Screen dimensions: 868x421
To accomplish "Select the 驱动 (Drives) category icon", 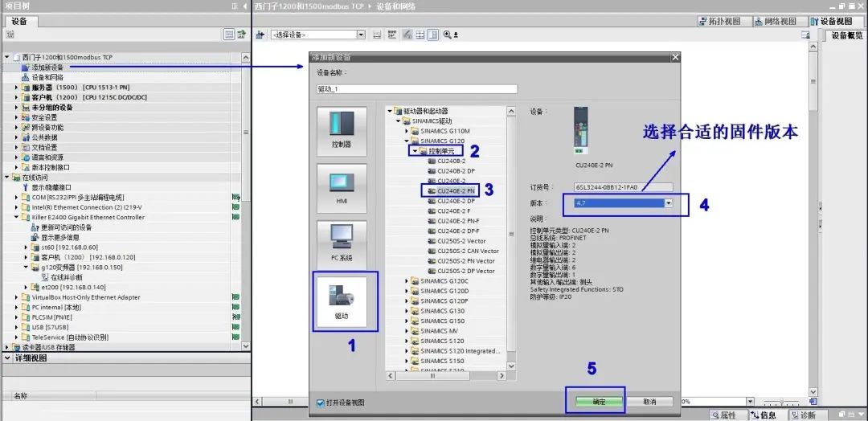I will (342, 302).
